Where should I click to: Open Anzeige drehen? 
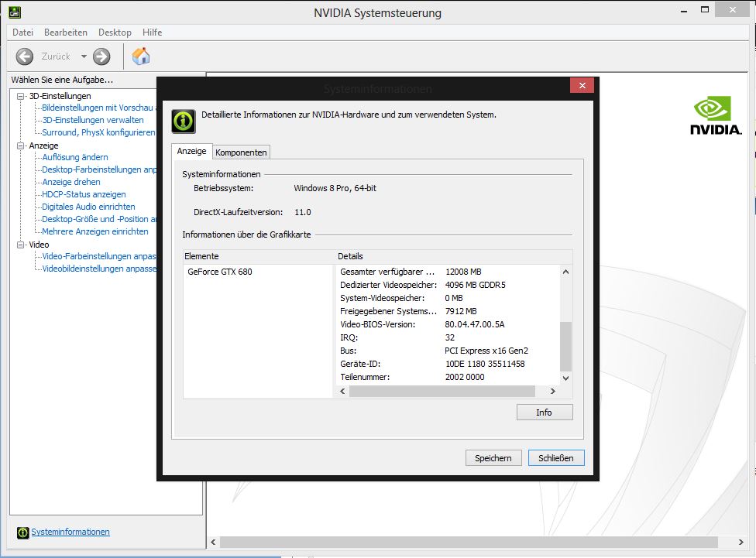(x=71, y=182)
